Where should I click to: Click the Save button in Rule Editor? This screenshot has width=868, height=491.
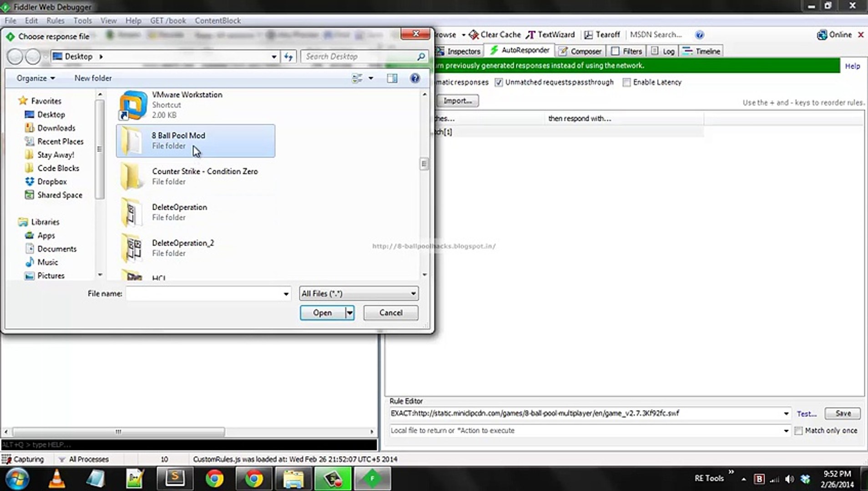click(843, 413)
